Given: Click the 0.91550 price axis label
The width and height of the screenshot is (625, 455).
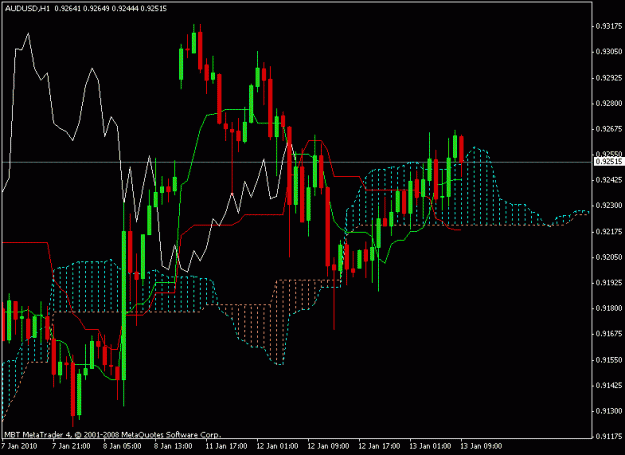Looking at the screenshot, I should coord(609,360).
